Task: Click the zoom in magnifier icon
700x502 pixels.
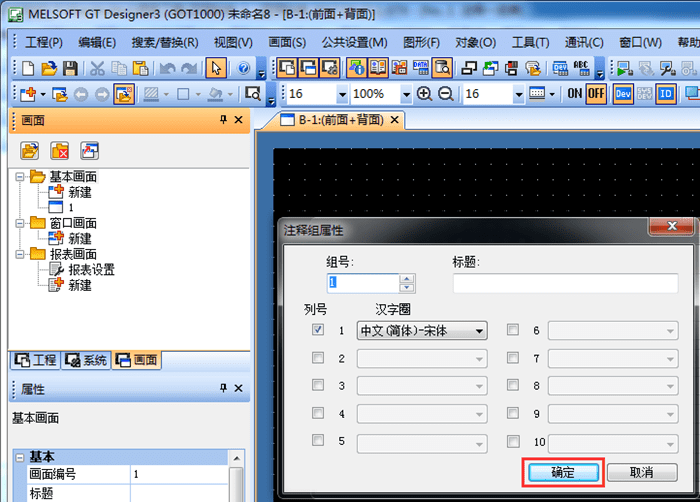Action: [x=424, y=93]
